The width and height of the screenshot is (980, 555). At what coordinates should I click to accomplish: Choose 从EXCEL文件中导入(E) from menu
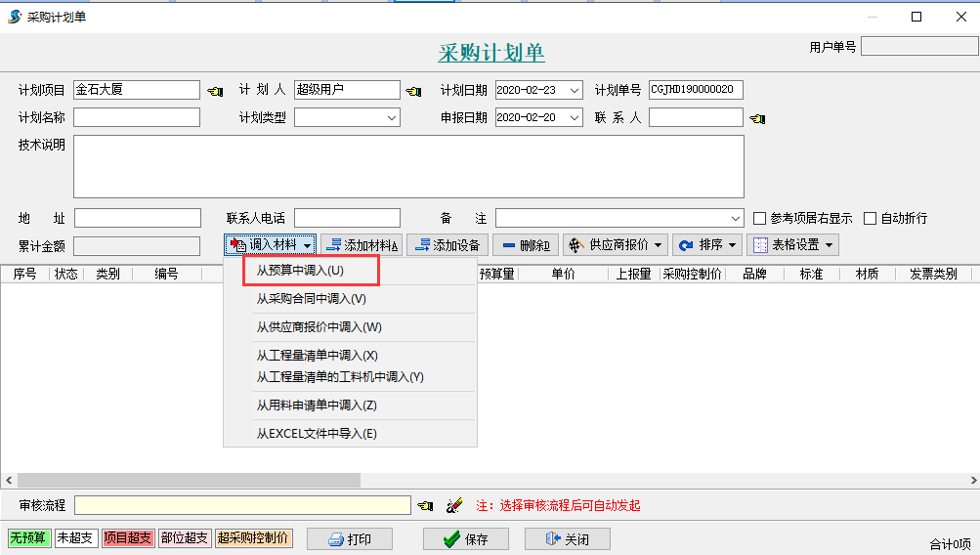click(x=316, y=433)
